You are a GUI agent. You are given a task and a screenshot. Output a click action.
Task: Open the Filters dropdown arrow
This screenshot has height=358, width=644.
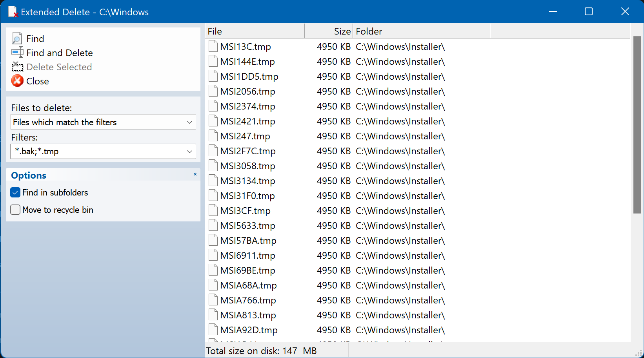click(189, 152)
